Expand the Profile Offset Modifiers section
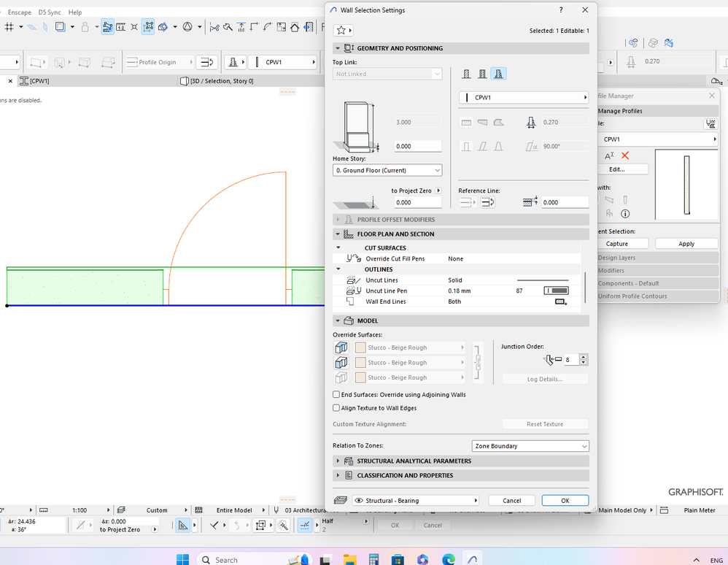Screen dimensions: 728x565 point(338,220)
